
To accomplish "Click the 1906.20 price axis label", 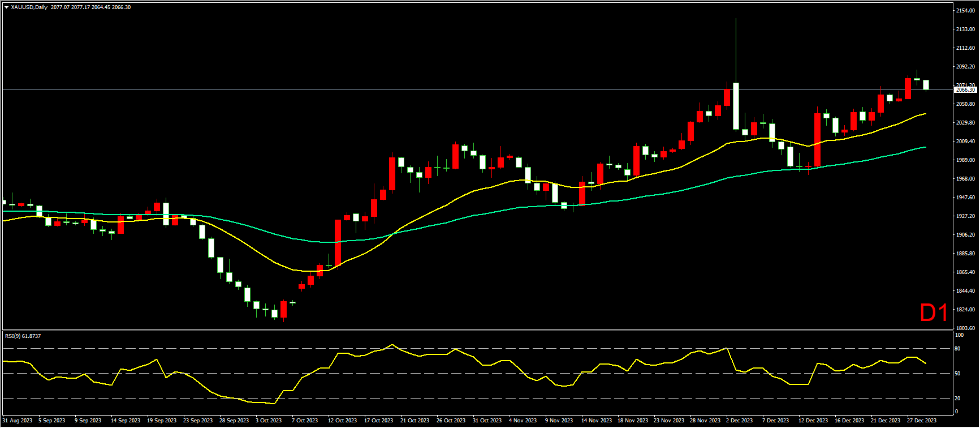I will [965, 235].
